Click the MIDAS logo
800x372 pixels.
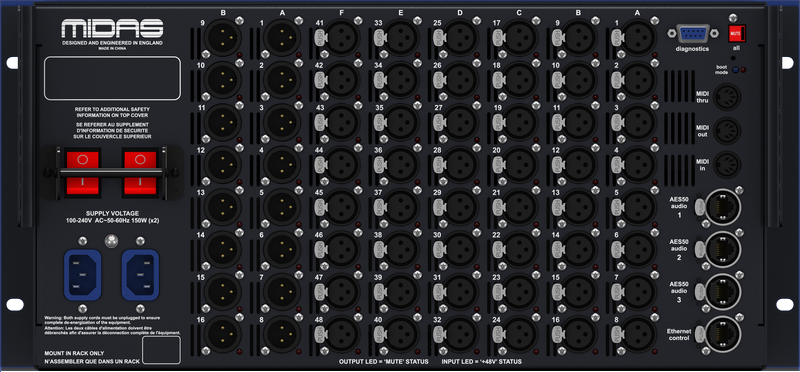(112, 29)
